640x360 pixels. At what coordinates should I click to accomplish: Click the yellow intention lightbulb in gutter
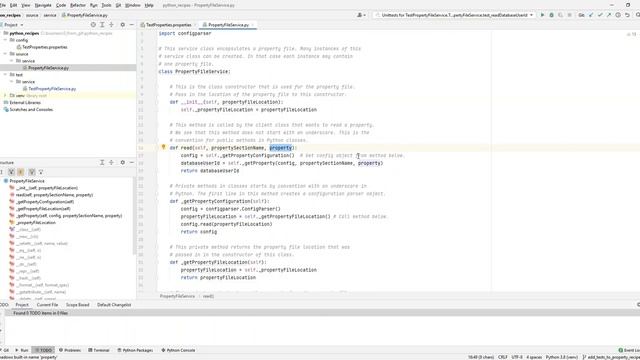[x=163, y=147]
